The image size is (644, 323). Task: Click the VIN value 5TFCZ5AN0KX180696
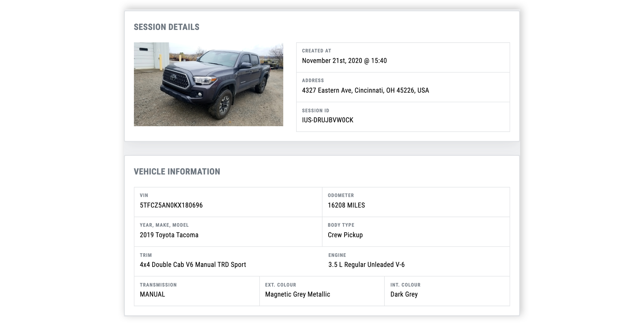point(171,205)
